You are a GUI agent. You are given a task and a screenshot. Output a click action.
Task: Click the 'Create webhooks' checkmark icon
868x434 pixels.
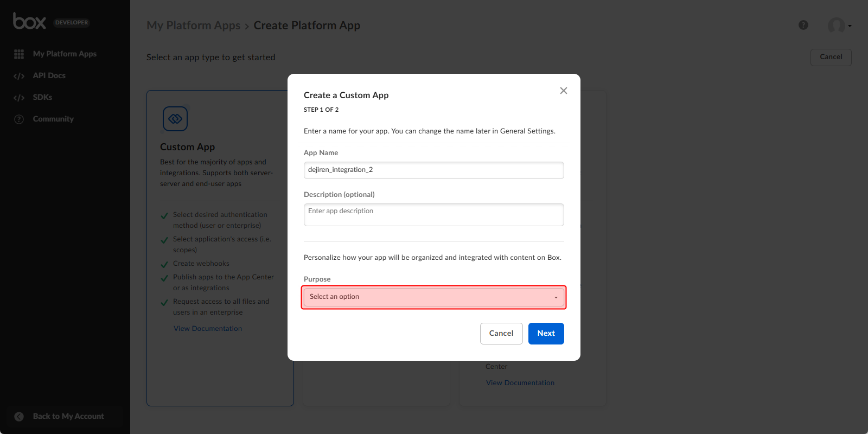[164, 265]
